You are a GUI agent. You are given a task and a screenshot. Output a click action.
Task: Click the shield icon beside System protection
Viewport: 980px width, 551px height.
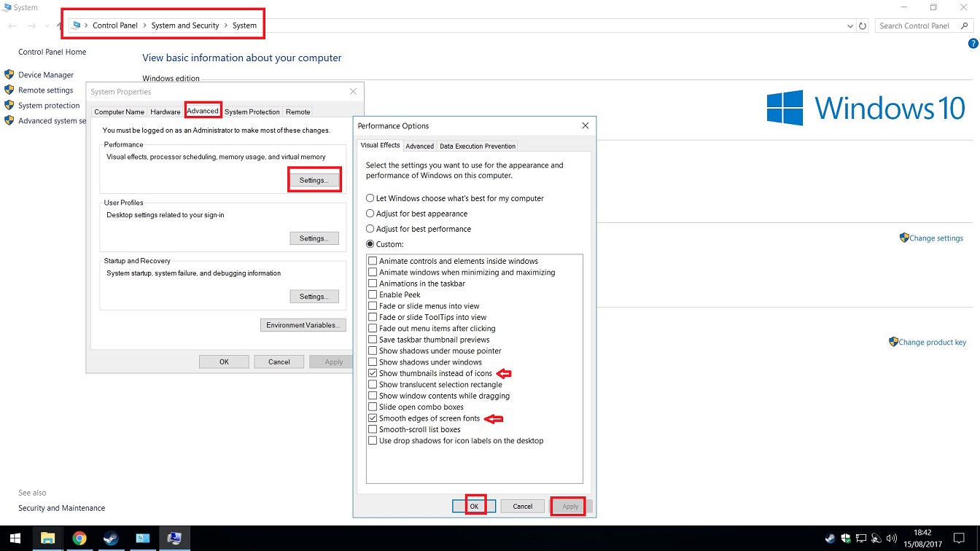(x=9, y=105)
